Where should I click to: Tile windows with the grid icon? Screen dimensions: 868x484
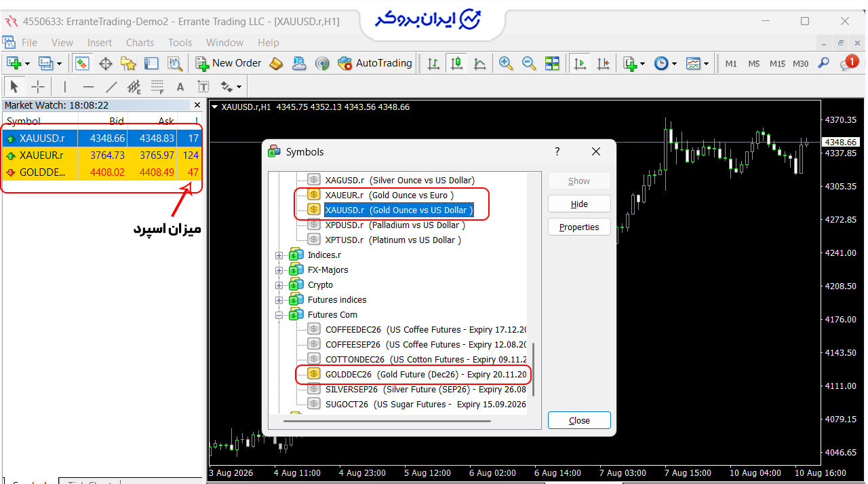coord(552,63)
